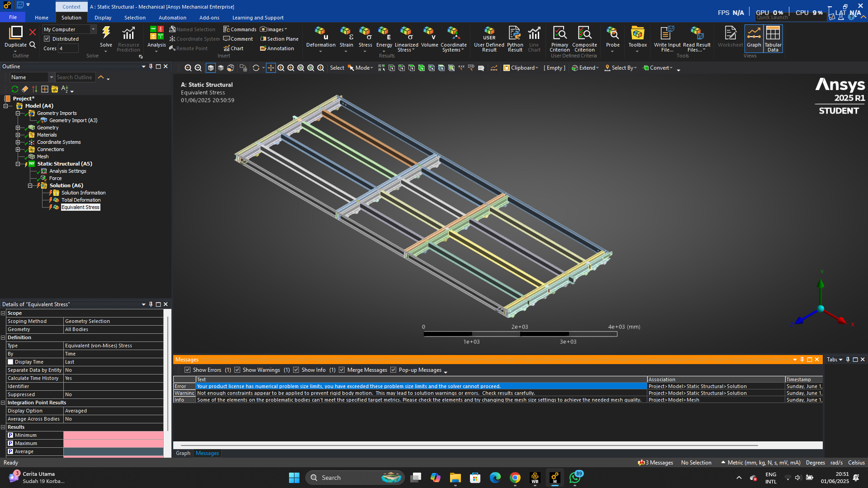Switch to the Automation ribbon tab
This screenshot has height=488, width=868.
click(172, 18)
